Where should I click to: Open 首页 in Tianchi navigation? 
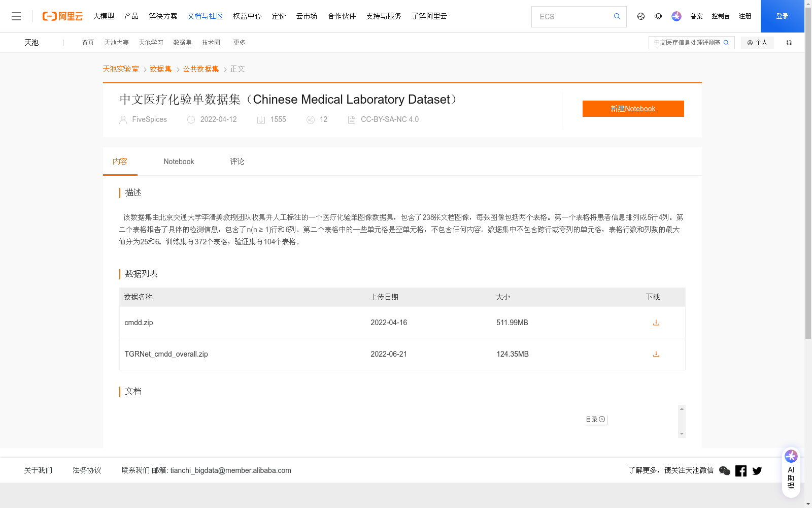[x=88, y=43]
